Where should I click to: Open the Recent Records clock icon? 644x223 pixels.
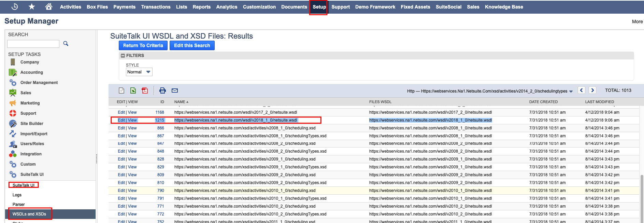pos(15,6)
